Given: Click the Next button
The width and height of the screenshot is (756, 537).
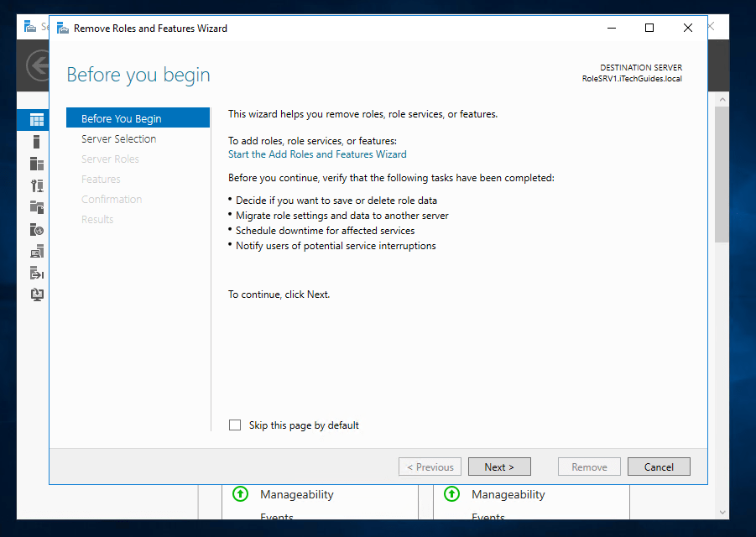Looking at the screenshot, I should pyautogui.click(x=498, y=467).
